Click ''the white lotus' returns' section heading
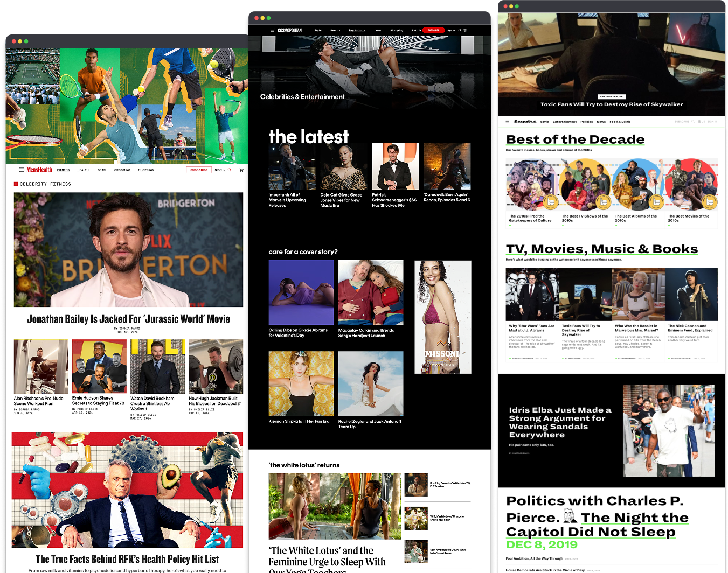The image size is (728, 573). 304,465
